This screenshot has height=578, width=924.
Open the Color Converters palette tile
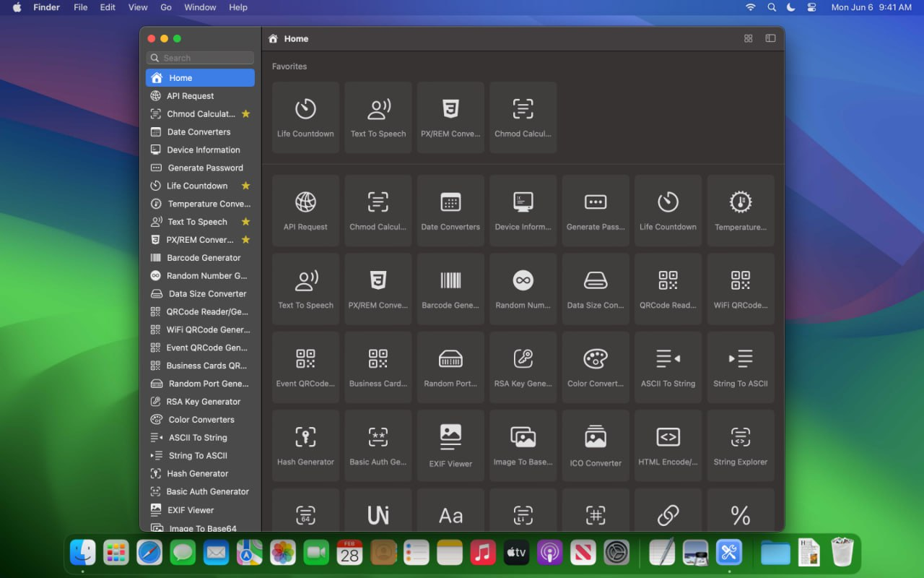tap(596, 367)
